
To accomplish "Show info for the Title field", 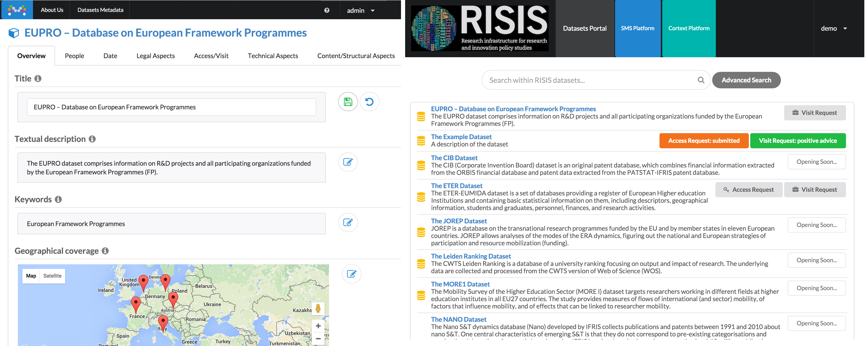I will [38, 78].
